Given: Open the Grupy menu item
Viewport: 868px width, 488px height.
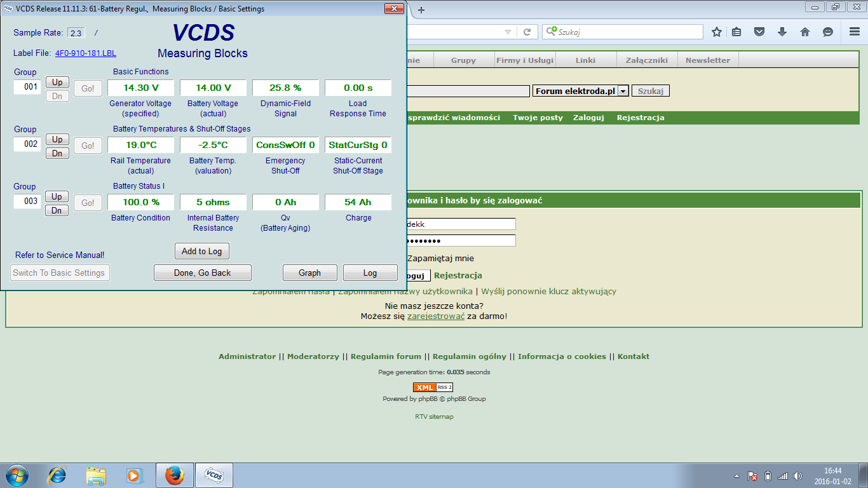Looking at the screenshot, I should coord(463,60).
